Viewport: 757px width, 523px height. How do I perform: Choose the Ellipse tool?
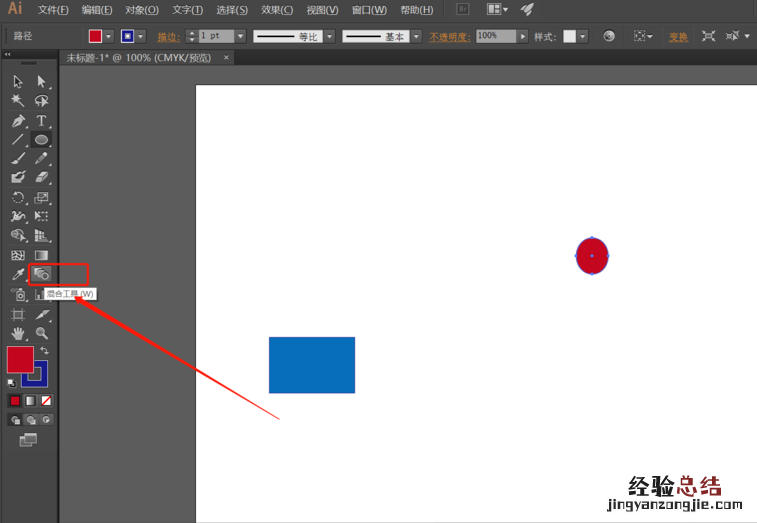click(x=42, y=140)
